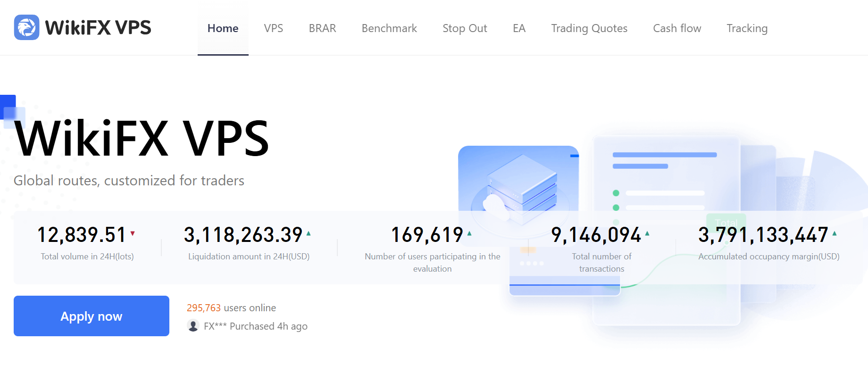Click the value 3,118,263.39
The image size is (868, 365).
[243, 235]
